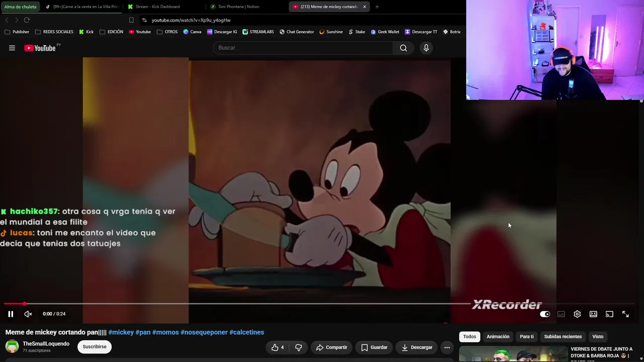644x362 pixels.
Task: Save the video with Guardar
Action: click(374, 347)
